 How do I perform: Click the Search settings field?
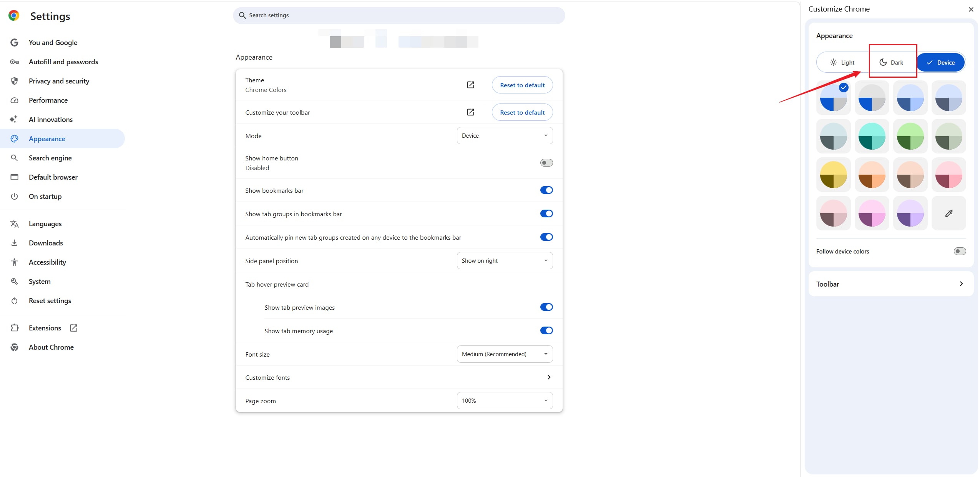(400, 15)
